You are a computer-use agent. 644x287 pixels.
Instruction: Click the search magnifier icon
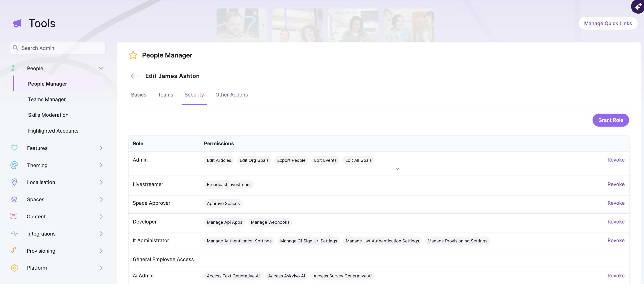click(16, 48)
